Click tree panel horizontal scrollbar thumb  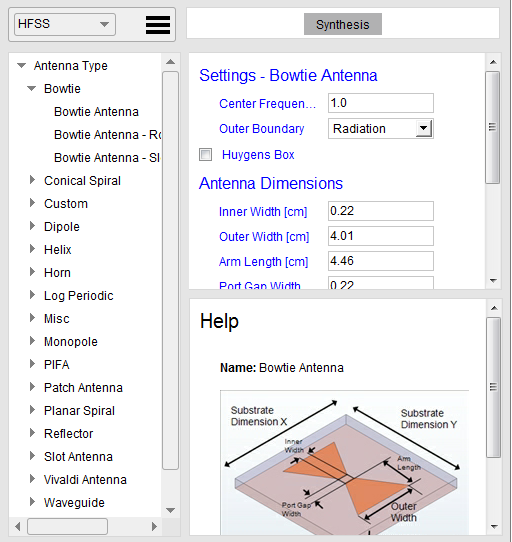point(67,526)
